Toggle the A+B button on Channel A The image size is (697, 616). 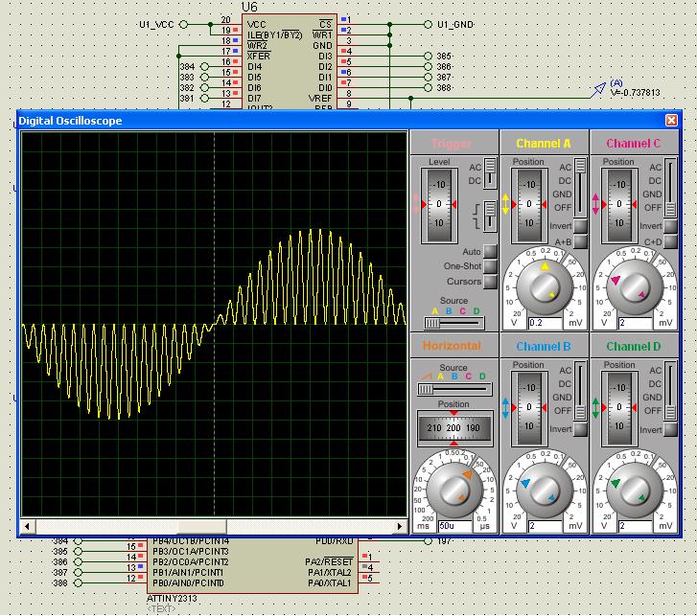[x=581, y=241]
